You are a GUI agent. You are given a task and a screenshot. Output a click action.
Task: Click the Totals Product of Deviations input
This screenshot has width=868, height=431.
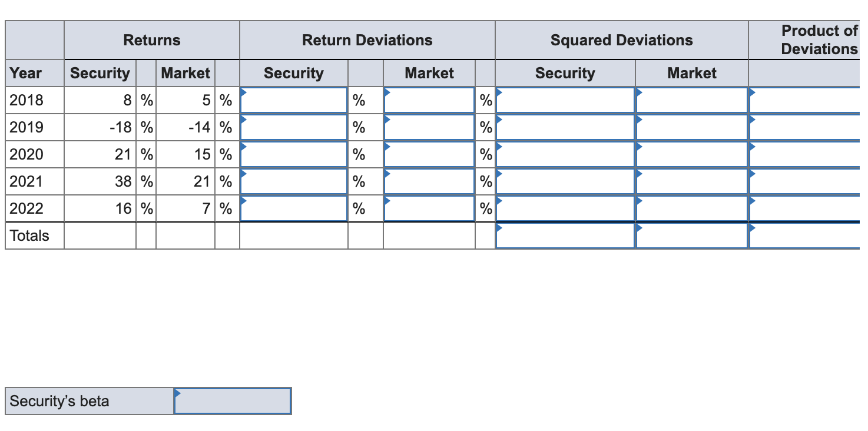pyautogui.click(x=807, y=235)
